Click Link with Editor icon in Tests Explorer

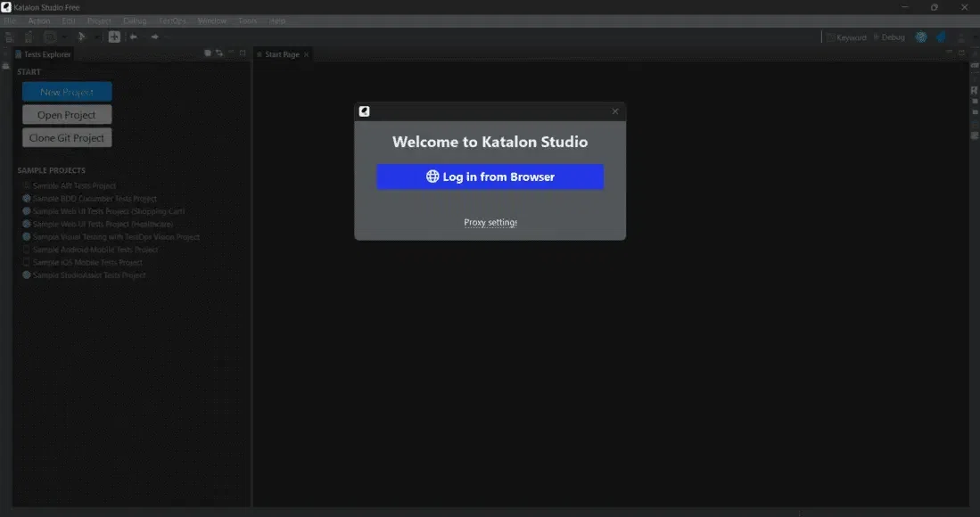[x=219, y=53]
